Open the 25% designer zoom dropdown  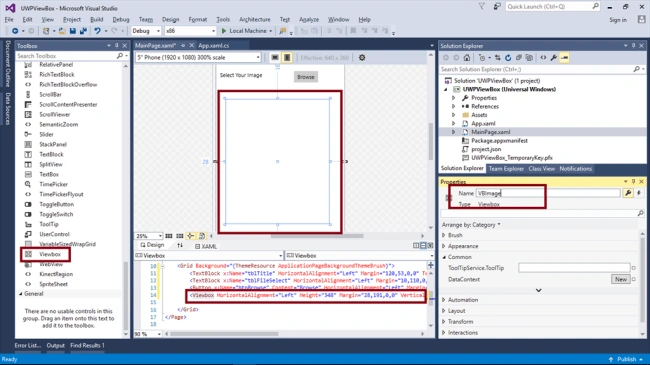click(x=148, y=236)
